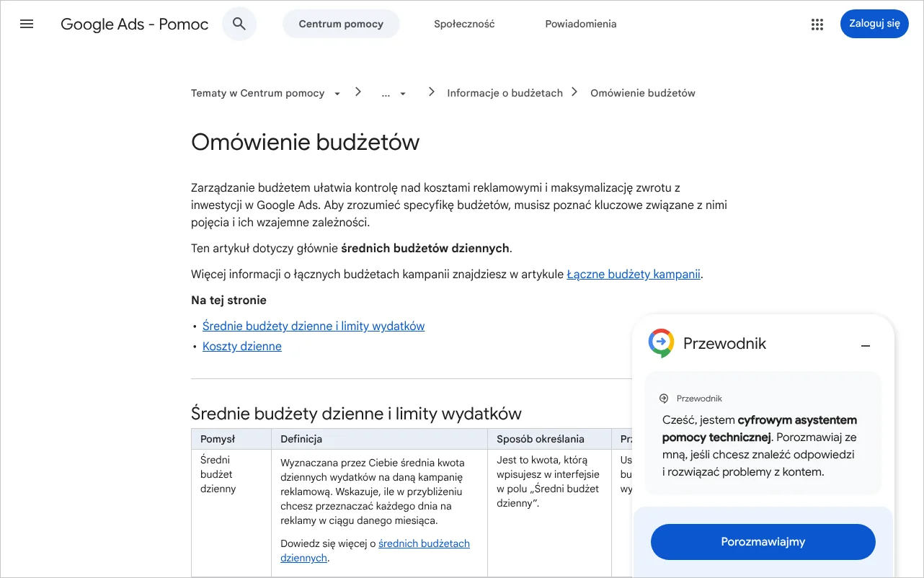The height and width of the screenshot is (578, 924).
Task: Click Informacje o budżetach breadcrumb
Action: click(505, 93)
